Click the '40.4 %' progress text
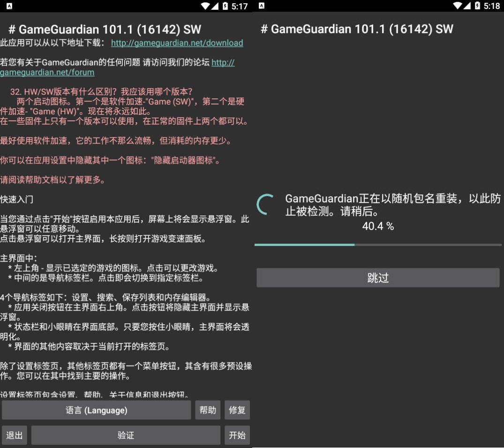This screenshot has width=504, height=448. (x=378, y=226)
